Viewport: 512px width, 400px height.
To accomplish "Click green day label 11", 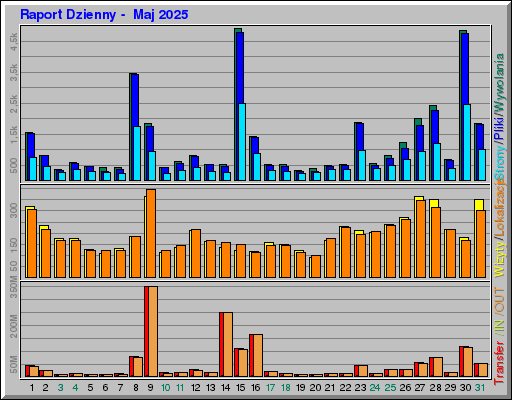I will (180, 388).
